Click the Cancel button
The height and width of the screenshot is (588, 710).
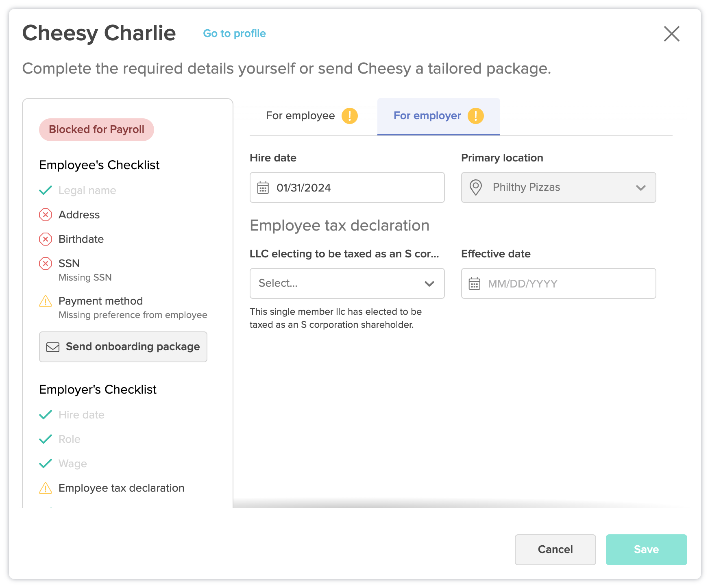pos(555,549)
